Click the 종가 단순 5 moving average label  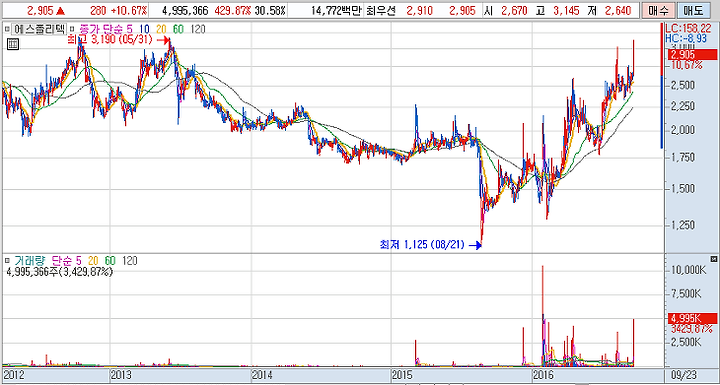pyautogui.click(x=106, y=29)
